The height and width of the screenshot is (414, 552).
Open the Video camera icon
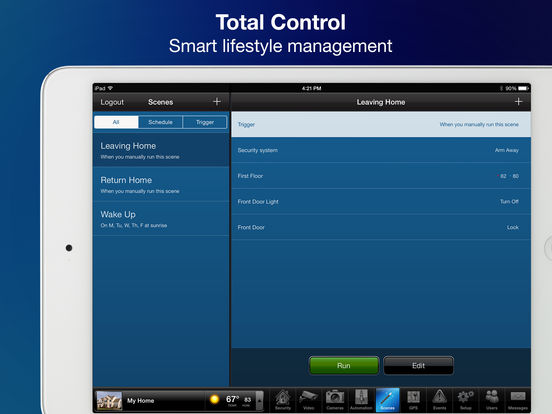pos(308,400)
